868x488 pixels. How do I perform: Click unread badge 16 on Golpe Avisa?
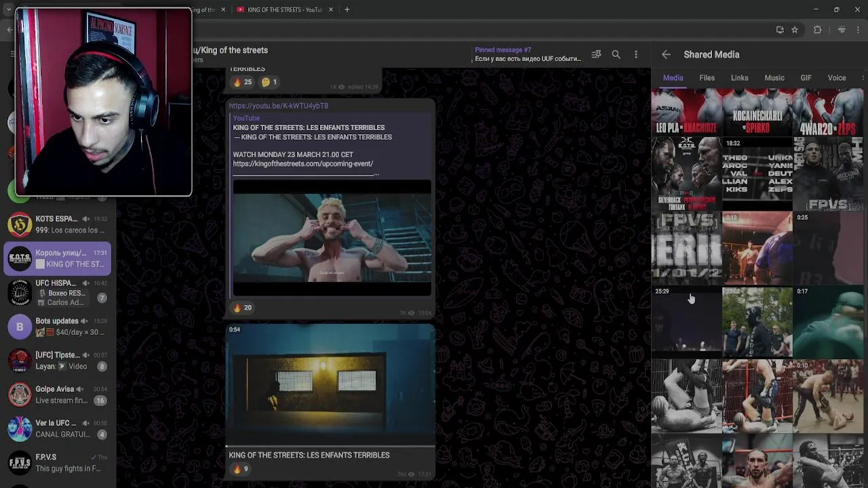100,401
